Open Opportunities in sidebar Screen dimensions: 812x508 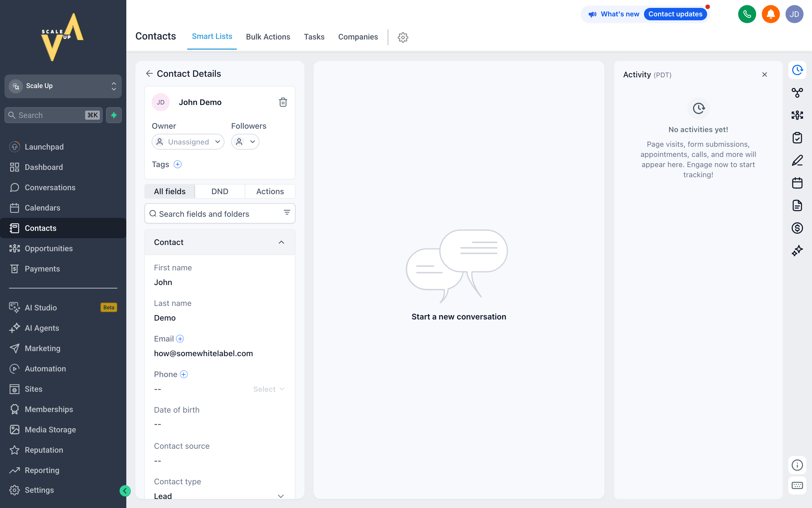coord(63,248)
